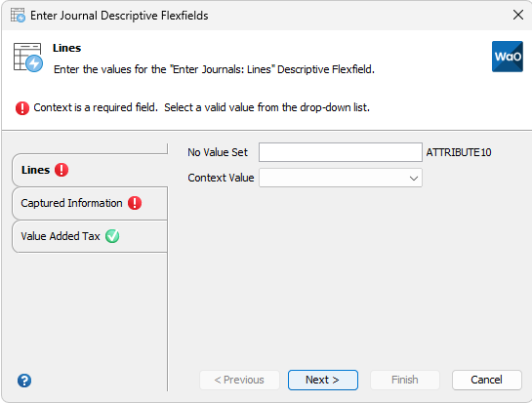This screenshot has width=532, height=403.
Task: Cancel the flexfield wizard
Action: pyautogui.click(x=486, y=380)
